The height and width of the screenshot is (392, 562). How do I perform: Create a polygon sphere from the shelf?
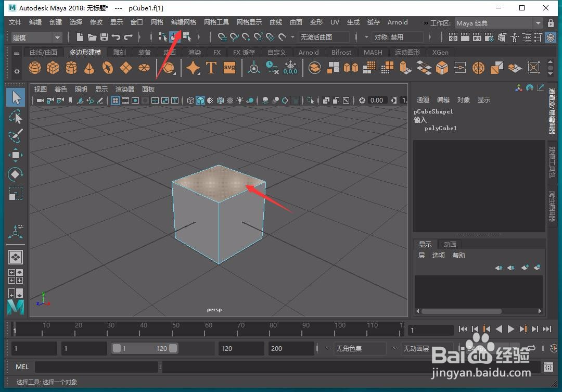pyautogui.click(x=35, y=68)
